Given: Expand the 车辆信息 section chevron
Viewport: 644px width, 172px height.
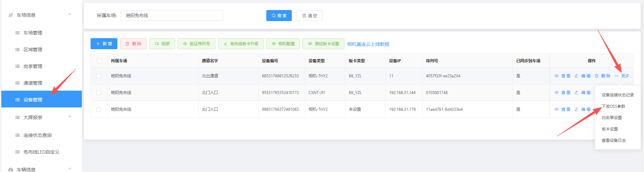Looking at the screenshot, I should (x=70, y=169).
